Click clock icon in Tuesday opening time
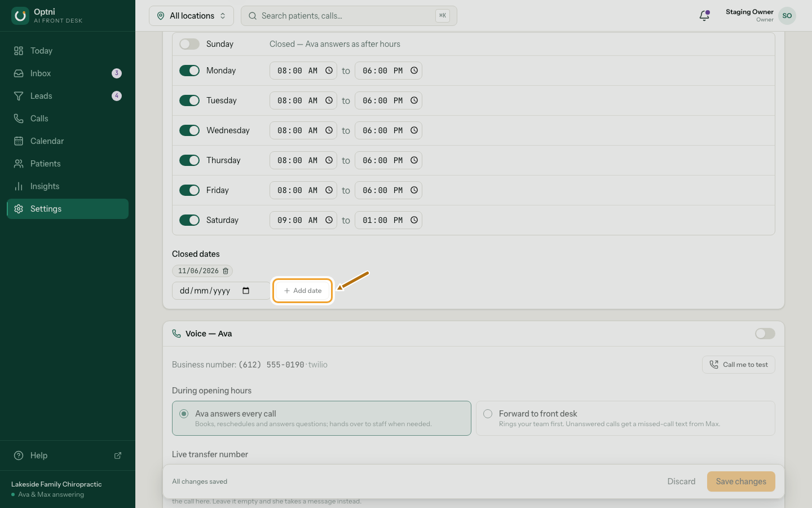Viewport: 812px width, 508px height. point(329,100)
